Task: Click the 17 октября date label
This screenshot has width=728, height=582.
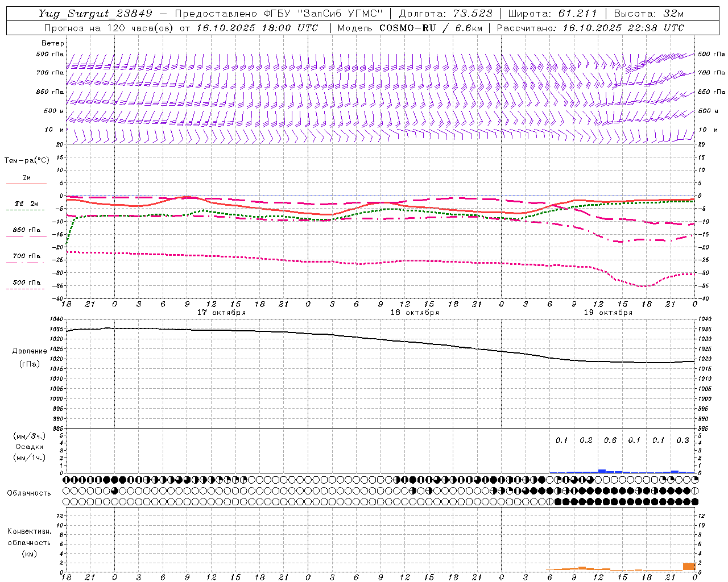Action: 221,313
